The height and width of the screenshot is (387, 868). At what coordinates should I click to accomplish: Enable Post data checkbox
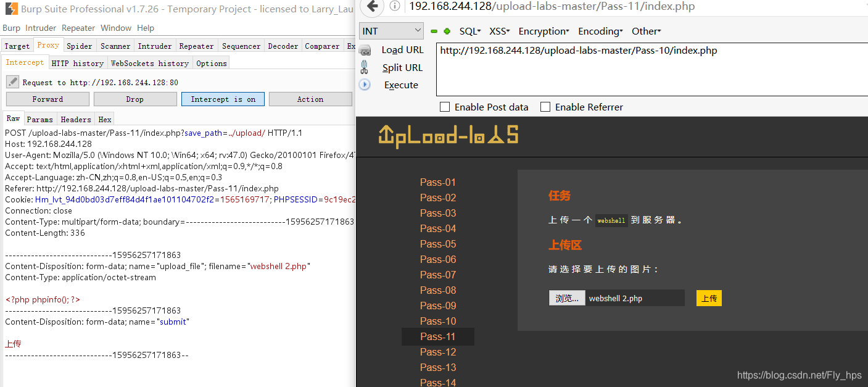[445, 107]
